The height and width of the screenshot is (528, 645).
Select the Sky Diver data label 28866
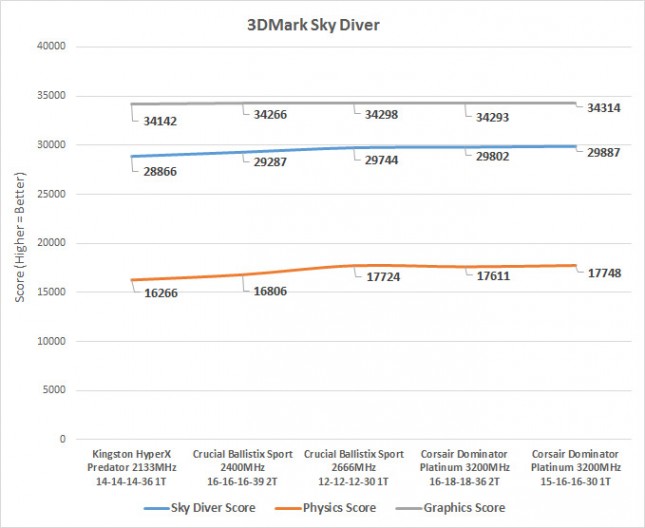pyautogui.click(x=160, y=171)
